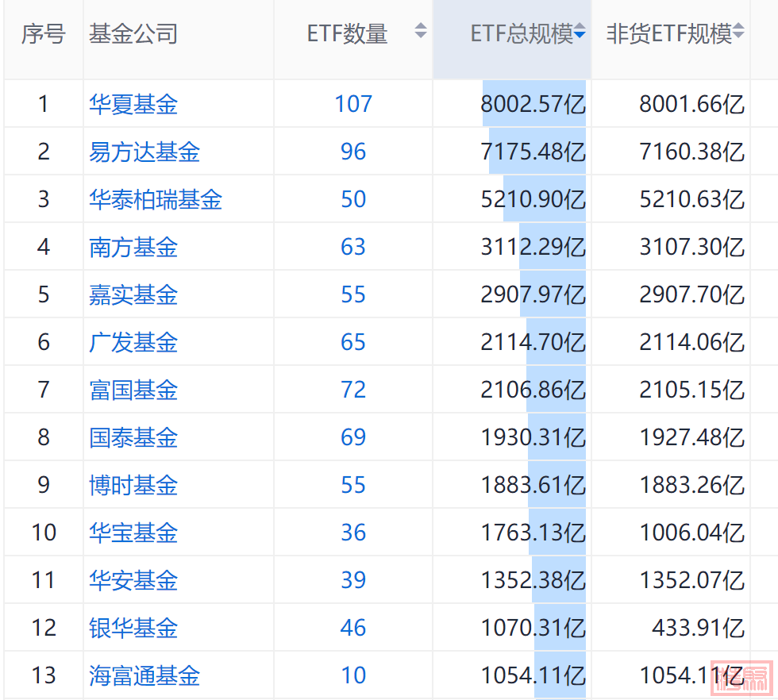The height and width of the screenshot is (700, 778).
Task: Open 广发基金 link
Action: coord(133,342)
